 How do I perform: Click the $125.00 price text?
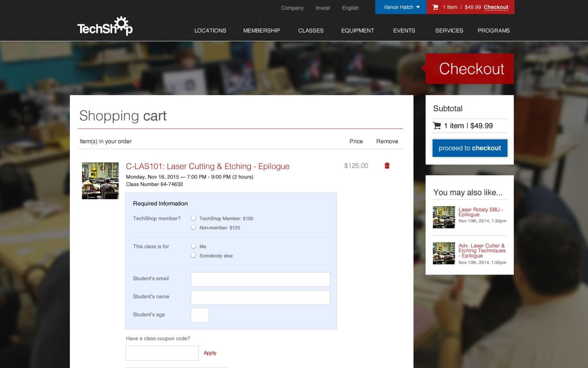coord(356,166)
